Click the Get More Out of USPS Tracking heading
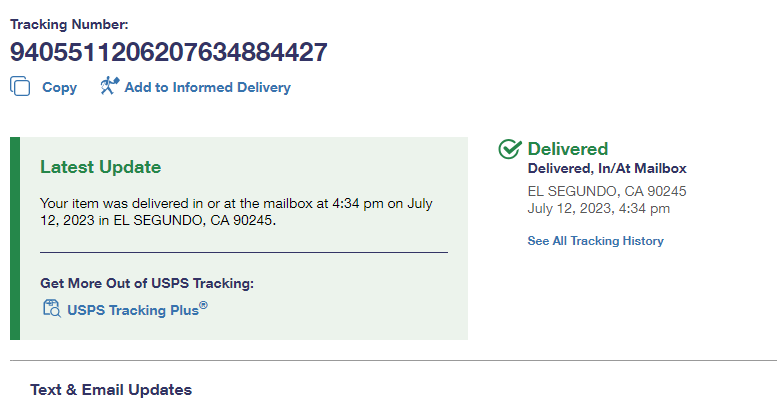The width and height of the screenshot is (777, 409). 147,283
